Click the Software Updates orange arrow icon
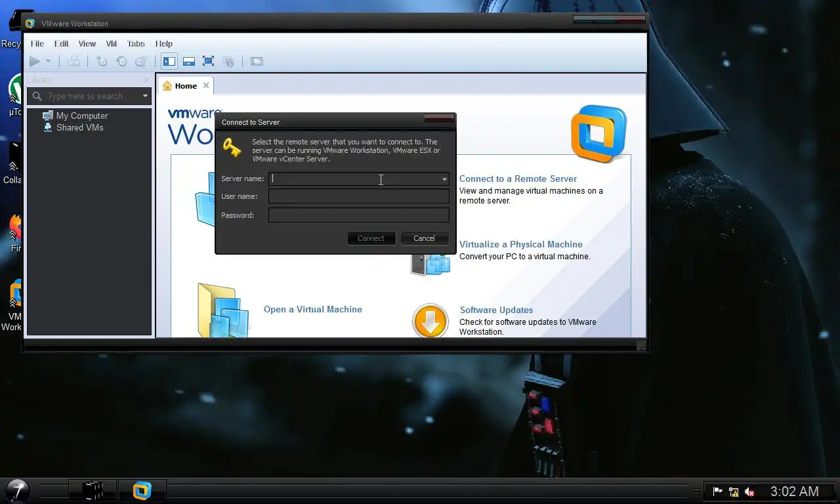Screen dimensions: 840x504 click(x=430, y=321)
